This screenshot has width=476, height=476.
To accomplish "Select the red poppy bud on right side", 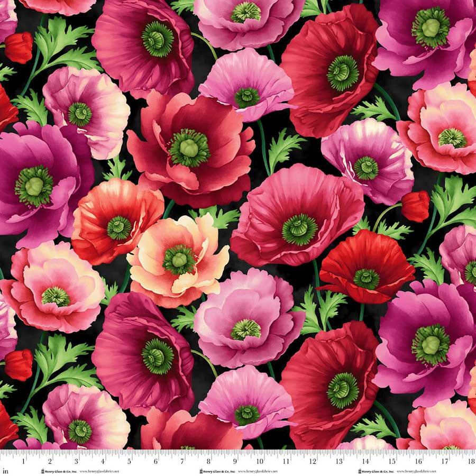I will [x=415, y=206].
